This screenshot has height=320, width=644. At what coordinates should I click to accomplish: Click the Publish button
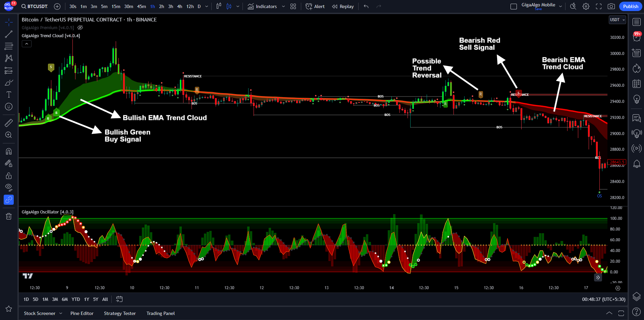point(631,6)
